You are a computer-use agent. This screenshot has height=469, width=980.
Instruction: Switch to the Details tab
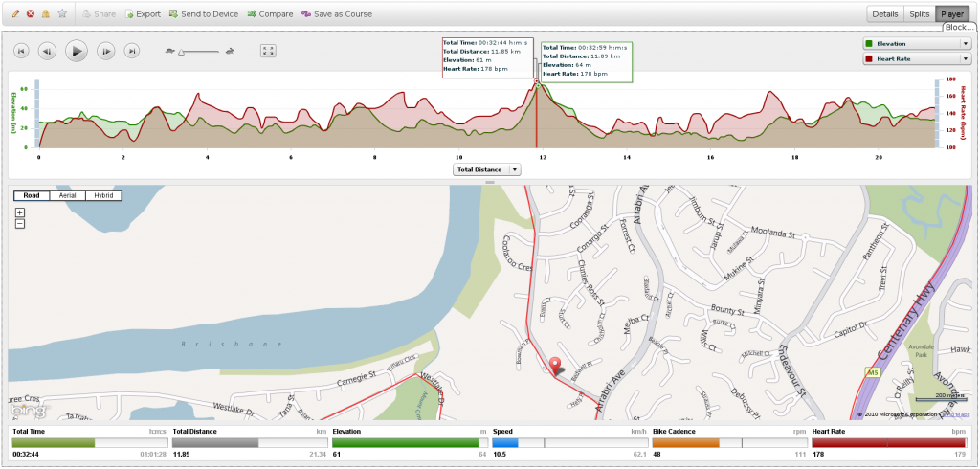tap(885, 14)
